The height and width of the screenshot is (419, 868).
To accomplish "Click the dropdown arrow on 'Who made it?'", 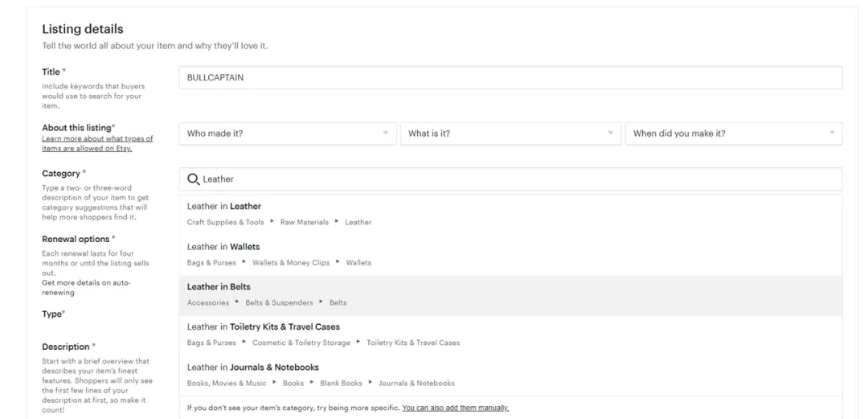I will 386,134.
